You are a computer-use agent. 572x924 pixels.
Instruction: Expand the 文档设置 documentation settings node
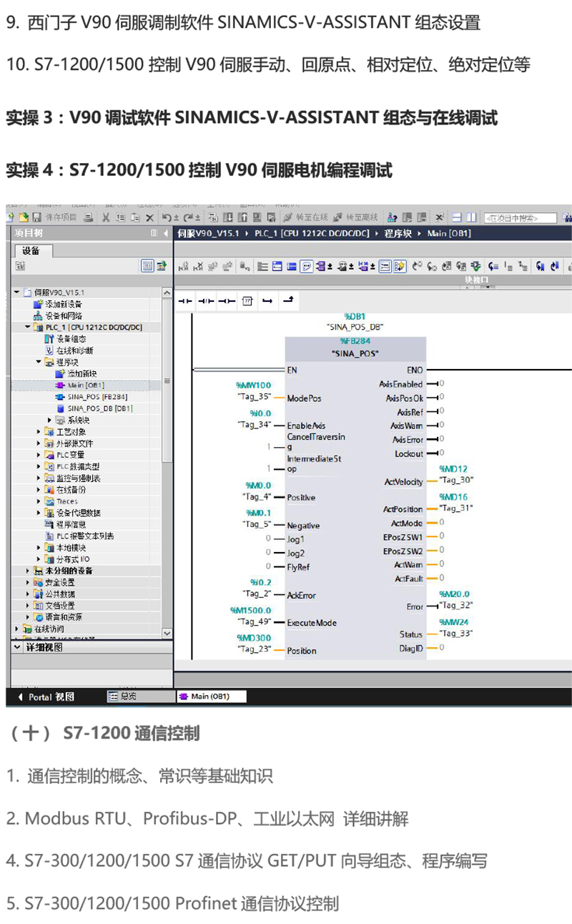(x=28, y=605)
